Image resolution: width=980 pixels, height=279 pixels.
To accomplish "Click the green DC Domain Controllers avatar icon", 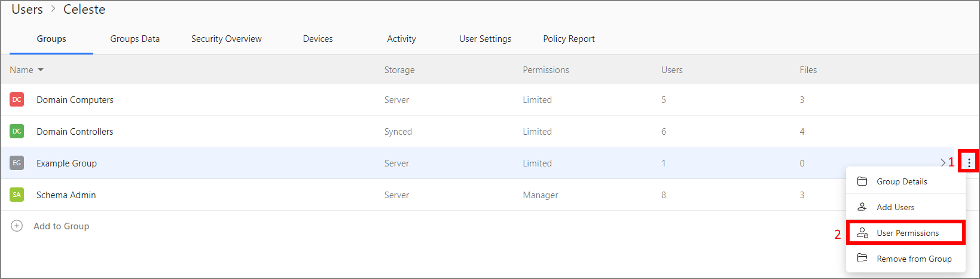I will tap(17, 131).
